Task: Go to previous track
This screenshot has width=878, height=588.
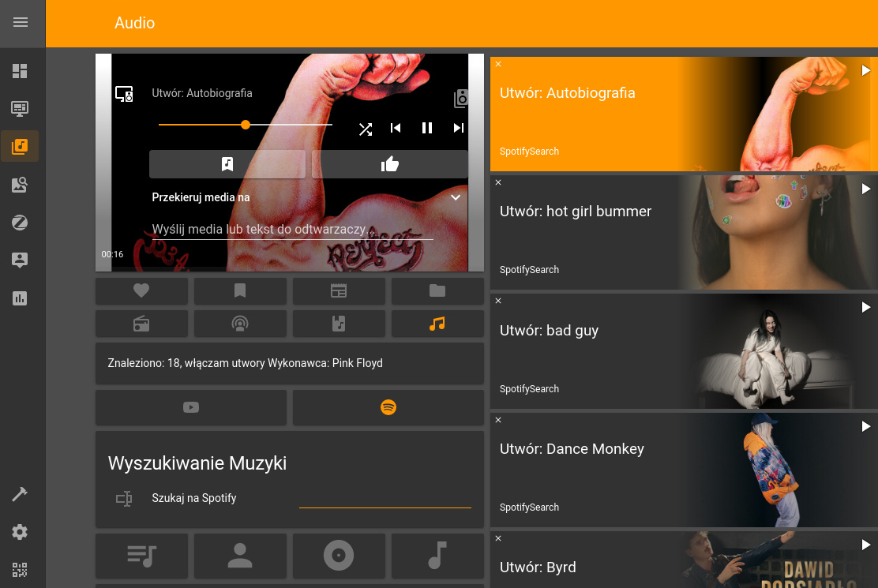Action: [x=396, y=128]
